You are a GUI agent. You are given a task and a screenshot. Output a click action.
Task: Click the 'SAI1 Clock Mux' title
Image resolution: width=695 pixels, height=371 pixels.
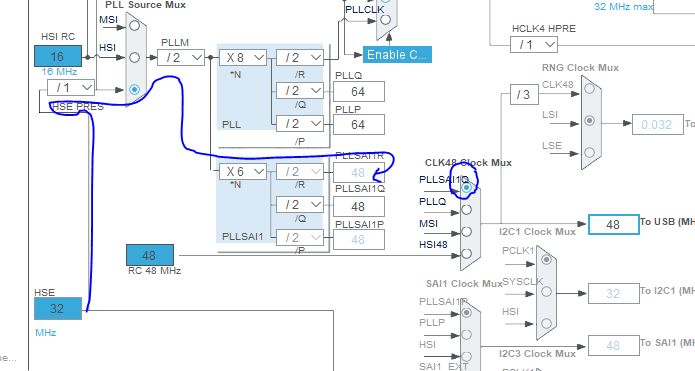tap(464, 284)
